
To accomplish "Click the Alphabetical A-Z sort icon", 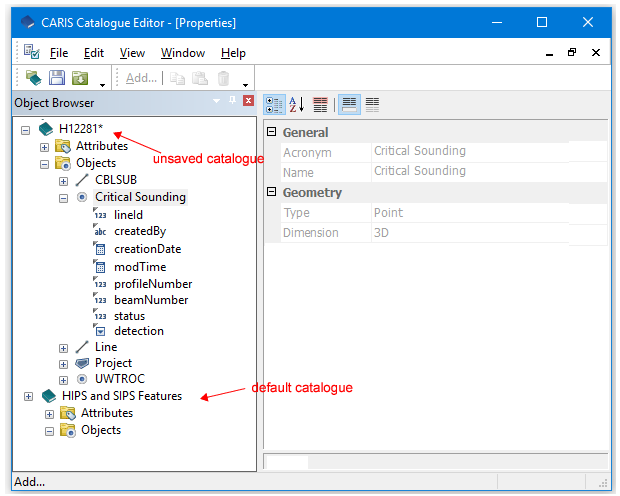I will coord(297,104).
